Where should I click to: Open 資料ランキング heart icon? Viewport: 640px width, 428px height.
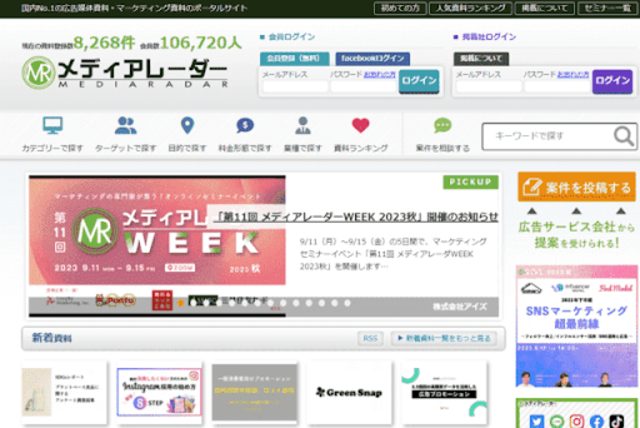(360, 125)
